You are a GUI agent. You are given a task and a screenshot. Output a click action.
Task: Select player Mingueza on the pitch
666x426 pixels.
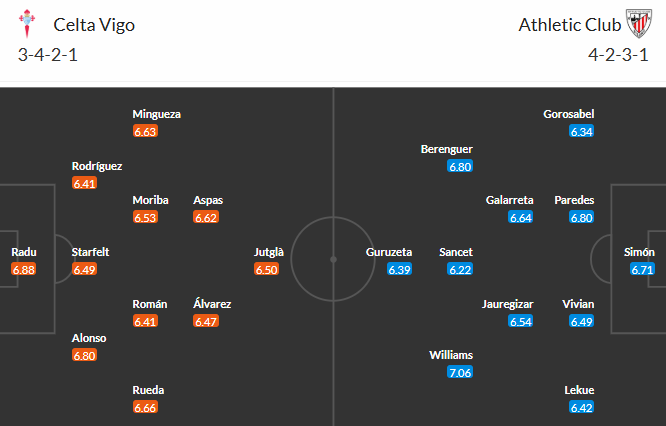click(156, 114)
